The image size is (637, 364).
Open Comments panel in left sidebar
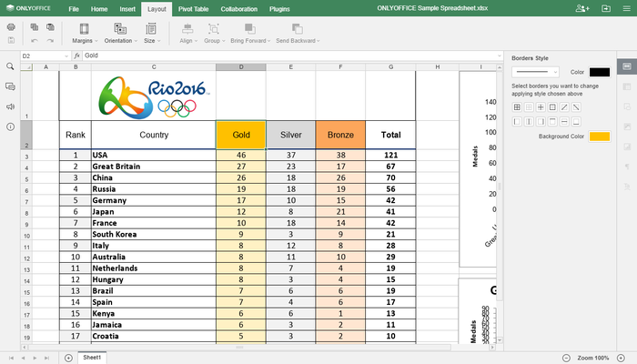coord(10,86)
